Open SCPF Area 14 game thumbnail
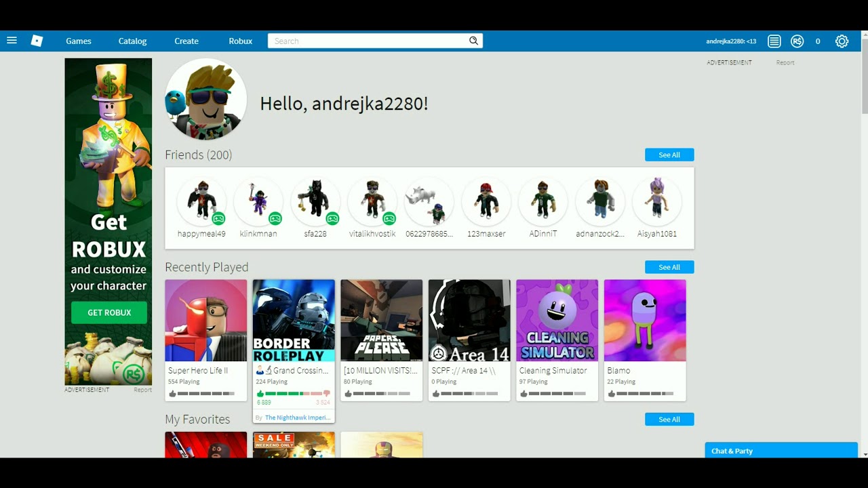This screenshot has height=488, width=868. (x=469, y=321)
